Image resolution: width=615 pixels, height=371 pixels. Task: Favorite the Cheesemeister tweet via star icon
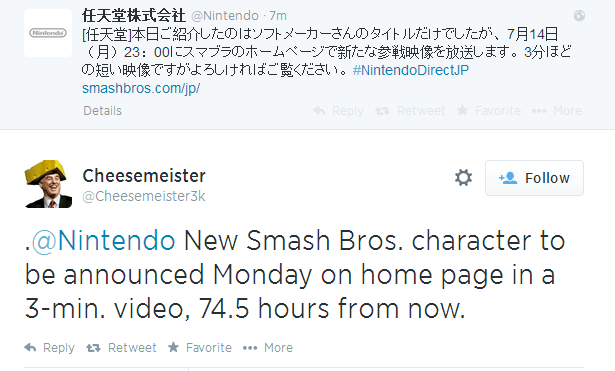coord(173,347)
